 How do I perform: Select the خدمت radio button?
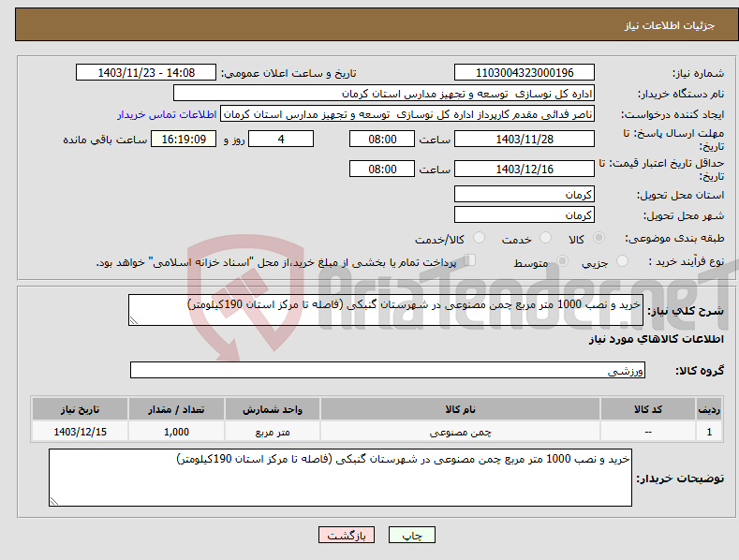[545, 238]
